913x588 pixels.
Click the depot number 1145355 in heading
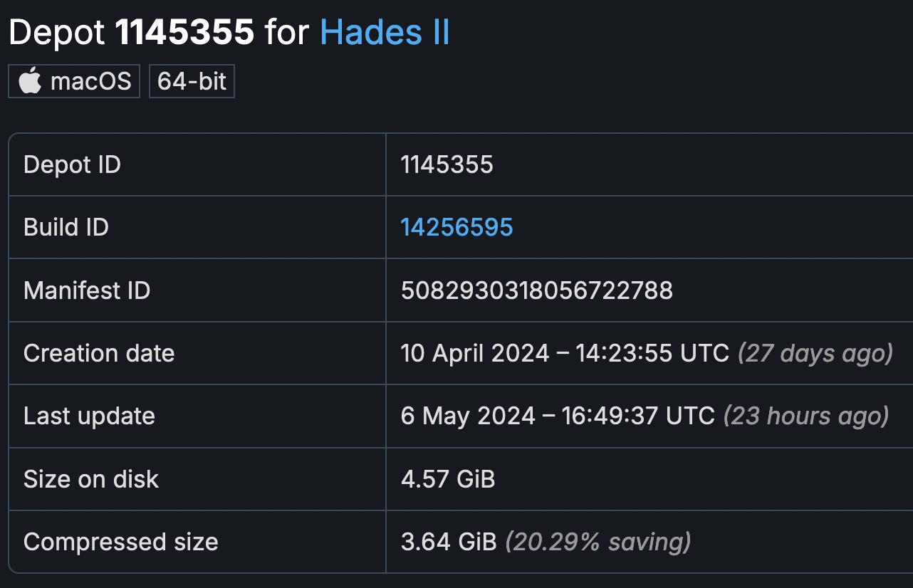[x=184, y=33]
